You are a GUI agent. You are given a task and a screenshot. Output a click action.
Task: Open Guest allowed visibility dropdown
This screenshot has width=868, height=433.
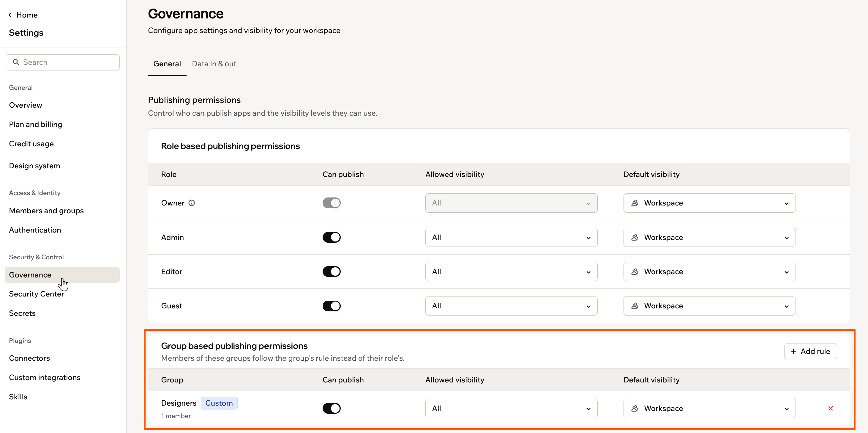511,306
